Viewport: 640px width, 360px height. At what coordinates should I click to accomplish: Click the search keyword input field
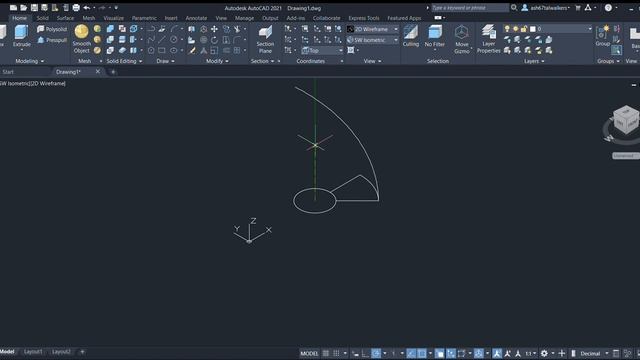click(469, 8)
